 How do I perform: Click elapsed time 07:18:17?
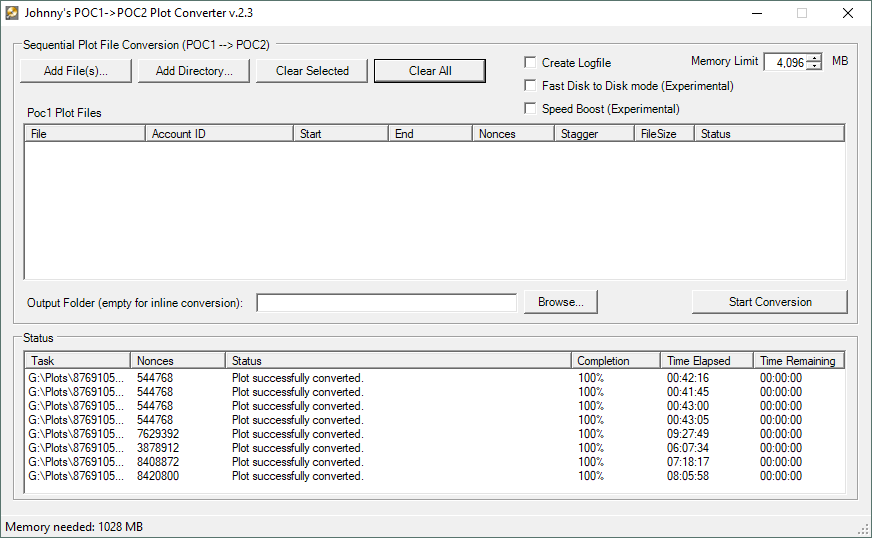coord(688,462)
